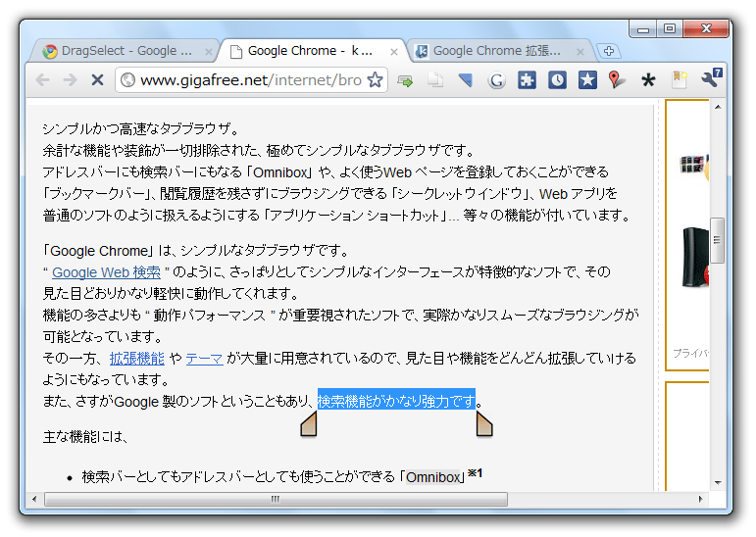Click the Omnibox bullet list line

tap(282, 476)
